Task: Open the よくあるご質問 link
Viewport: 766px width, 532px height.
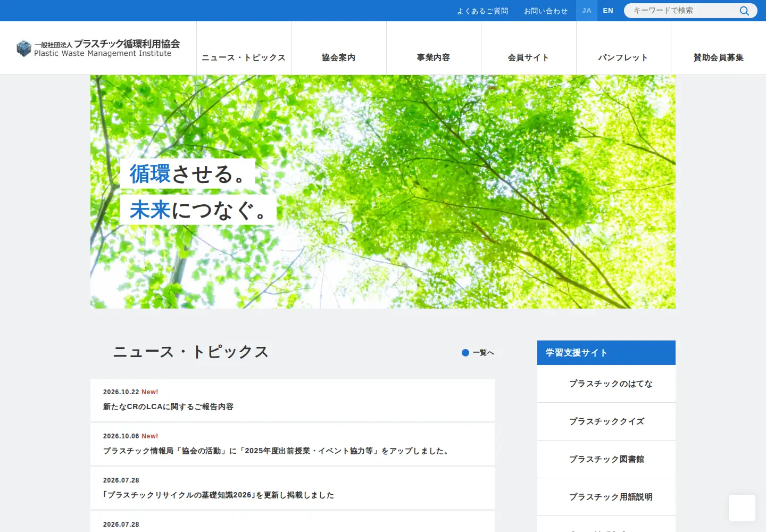Action: click(x=482, y=11)
